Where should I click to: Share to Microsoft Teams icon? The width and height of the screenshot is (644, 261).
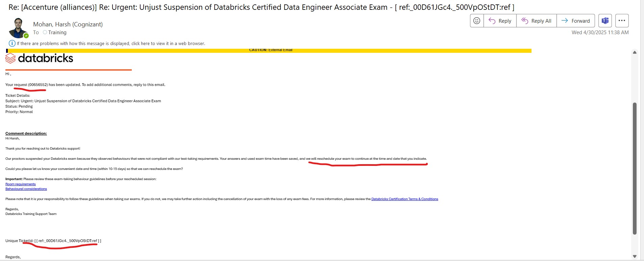coord(605,21)
